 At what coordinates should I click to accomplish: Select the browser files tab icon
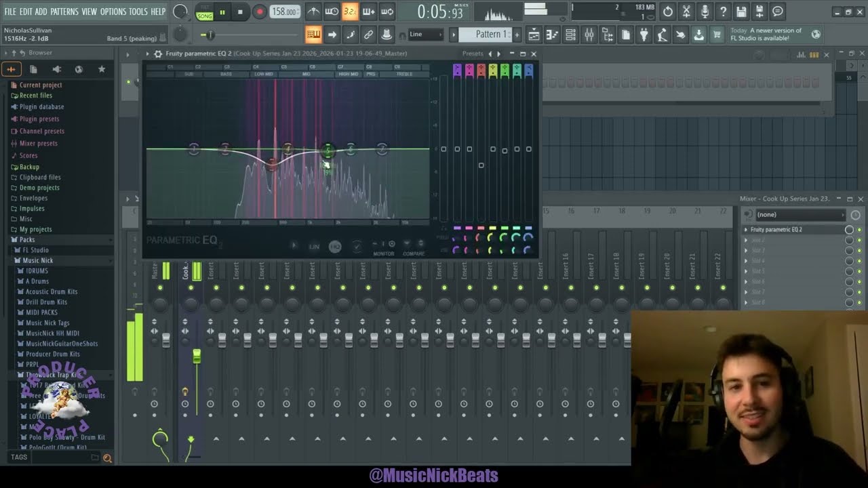pos(33,69)
